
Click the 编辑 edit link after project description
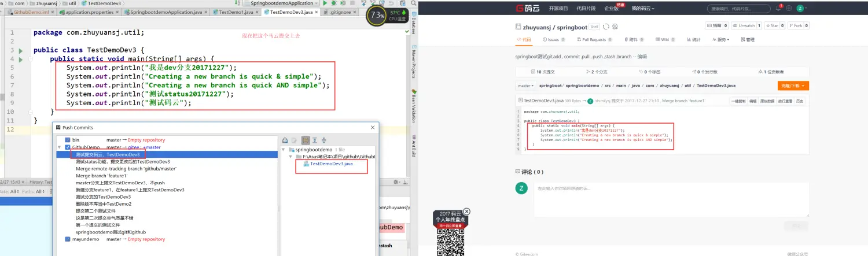(x=642, y=57)
